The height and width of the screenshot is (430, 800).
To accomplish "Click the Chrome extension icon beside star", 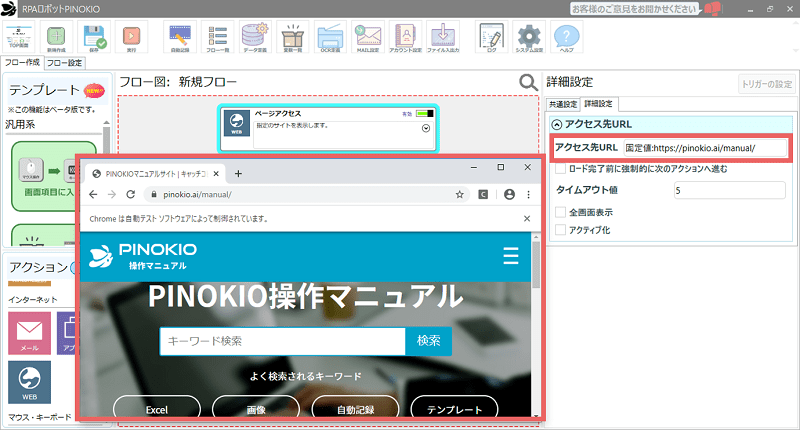I will point(483,194).
